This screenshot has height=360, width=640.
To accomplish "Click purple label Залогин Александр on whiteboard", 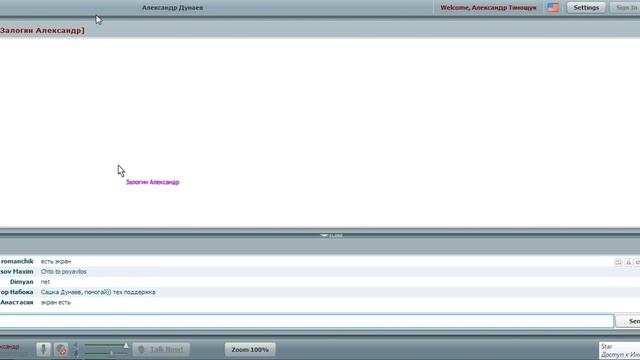I will click(152, 182).
